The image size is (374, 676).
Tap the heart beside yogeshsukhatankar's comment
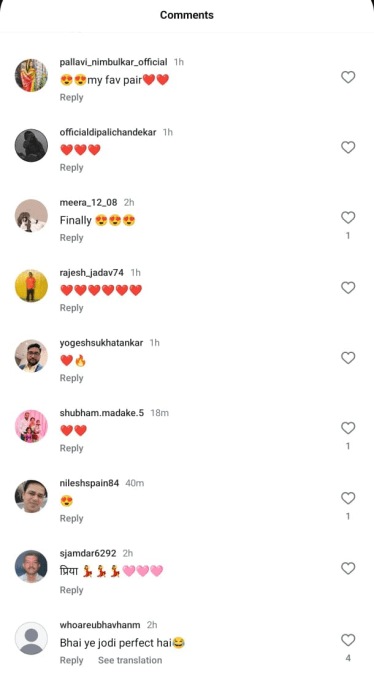tap(348, 358)
